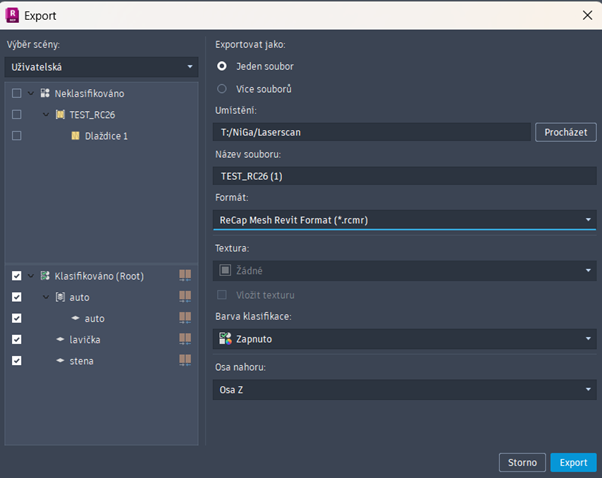The height and width of the screenshot is (478, 602).
Task: Collapse the Klasifikováno (Root) tree node
Action: [x=32, y=275]
